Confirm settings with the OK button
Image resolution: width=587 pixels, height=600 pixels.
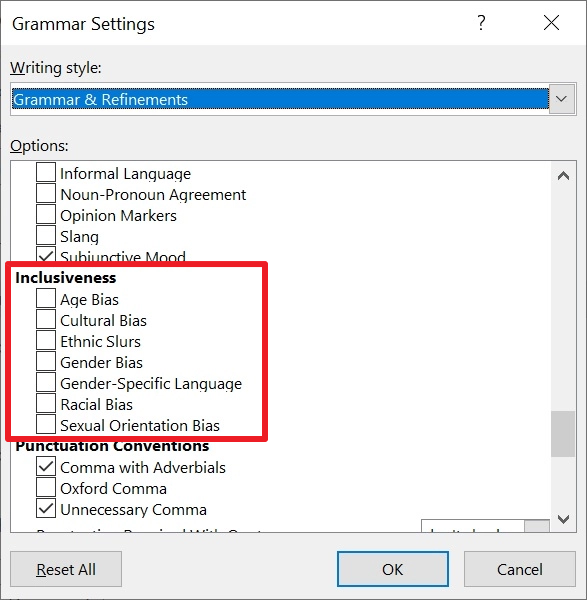click(x=393, y=569)
